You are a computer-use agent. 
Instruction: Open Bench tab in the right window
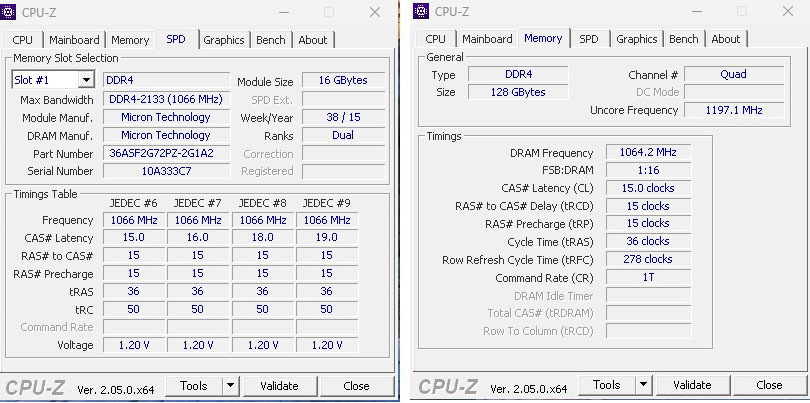pos(684,39)
